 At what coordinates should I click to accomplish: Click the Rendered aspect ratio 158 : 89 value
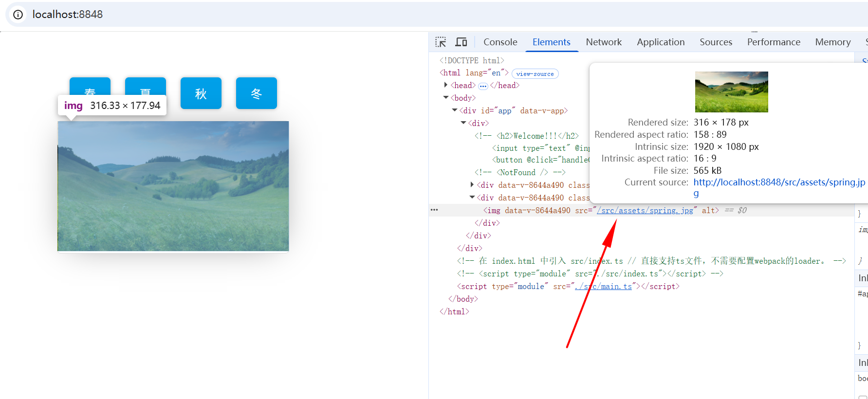pyautogui.click(x=710, y=134)
